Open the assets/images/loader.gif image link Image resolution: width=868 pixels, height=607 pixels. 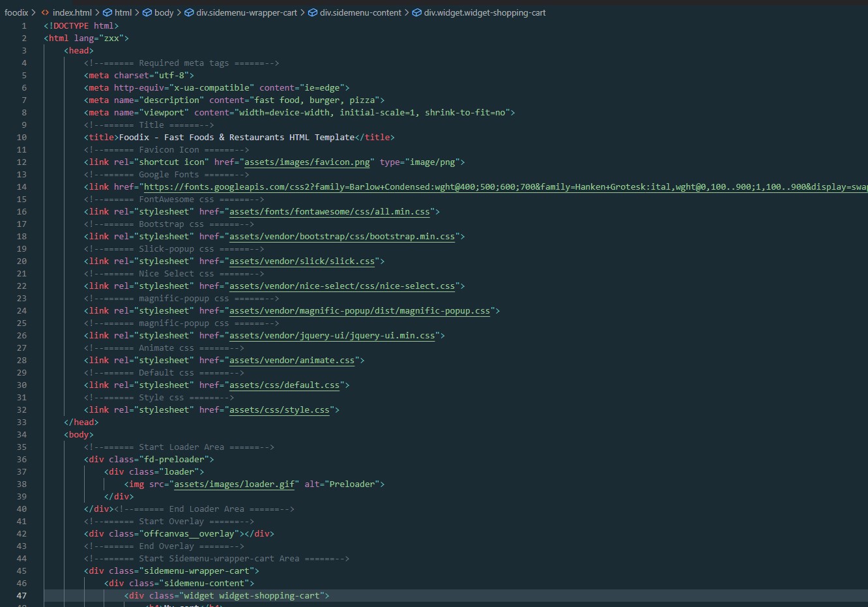click(234, 484)
